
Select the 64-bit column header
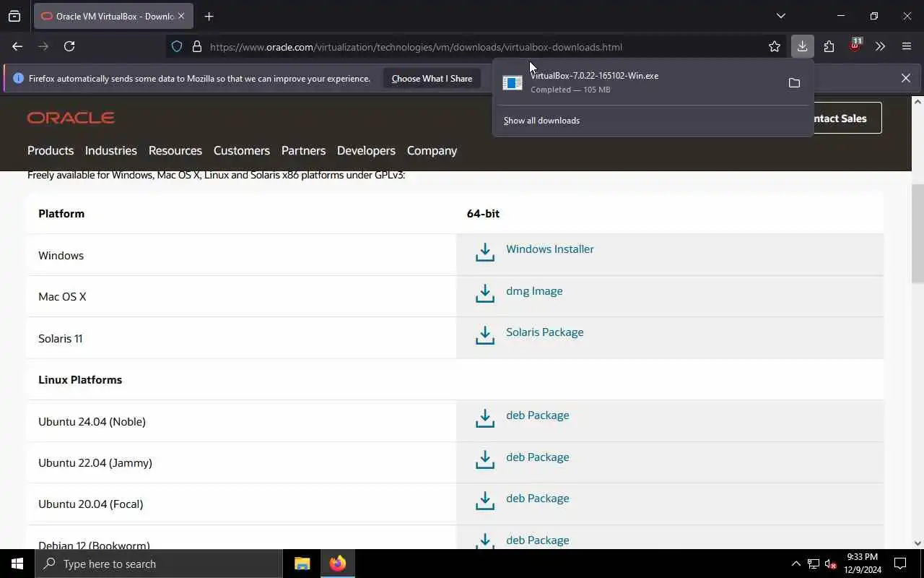point(483,214)
